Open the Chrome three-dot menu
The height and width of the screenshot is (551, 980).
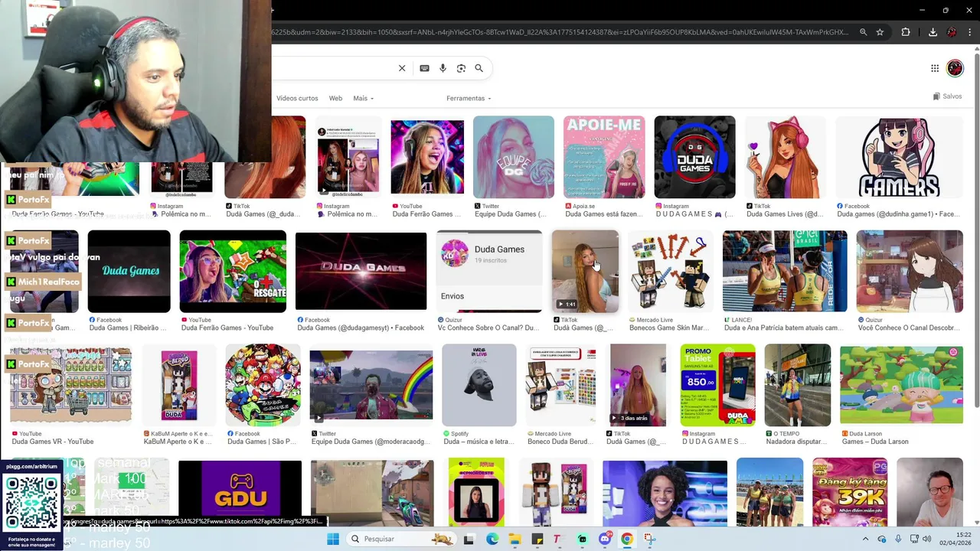click(x=970, y=32)
